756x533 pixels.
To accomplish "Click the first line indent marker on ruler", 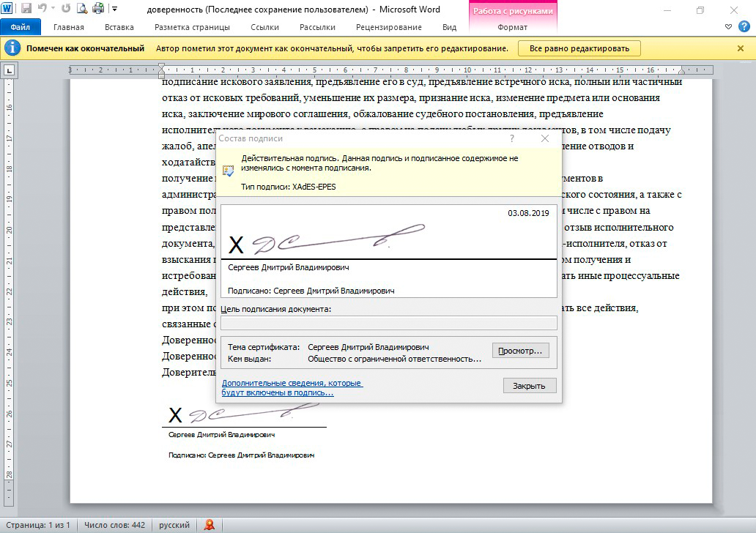I will (x=161, y=67).
